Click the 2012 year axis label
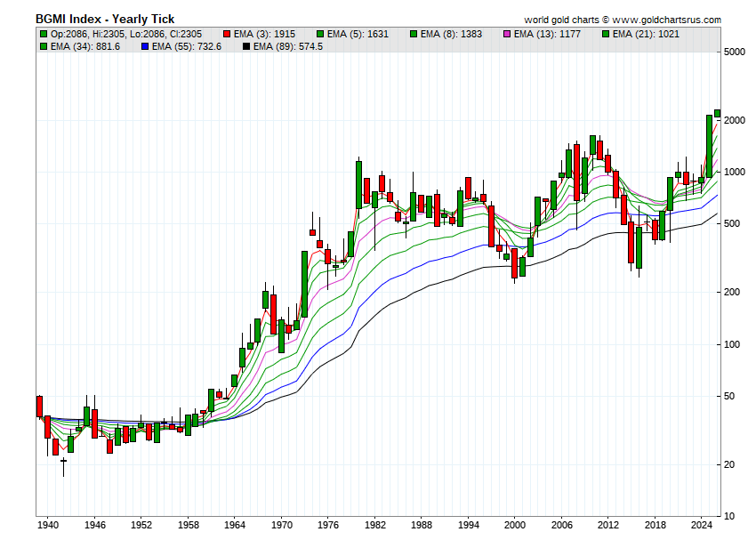The image size is (756, 548). pos(608,525)
